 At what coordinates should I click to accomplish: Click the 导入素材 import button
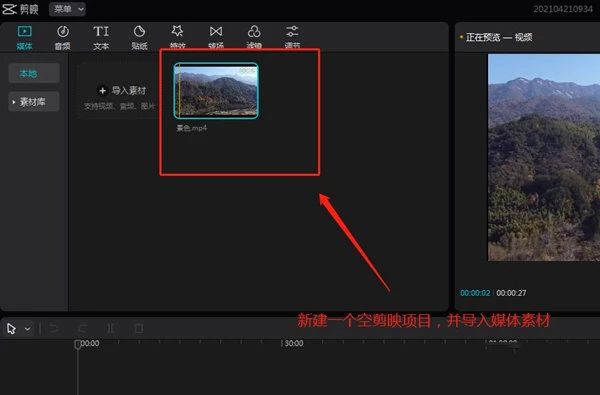122,91
